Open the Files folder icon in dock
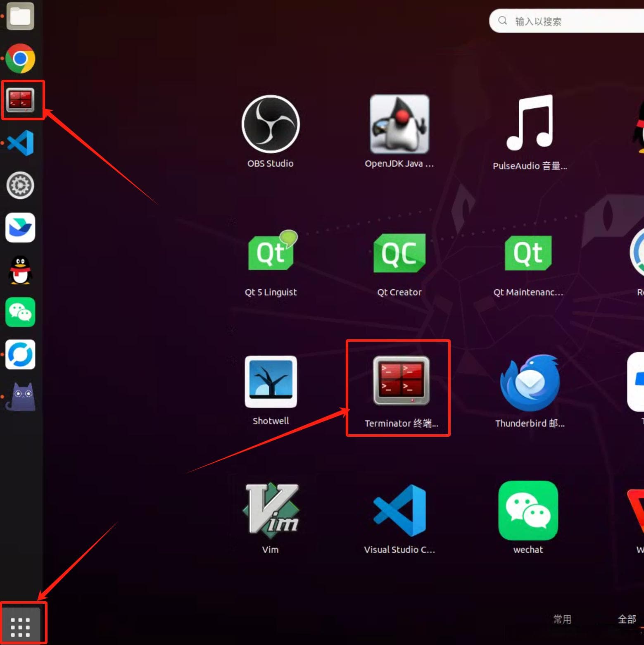 [20, 16]
